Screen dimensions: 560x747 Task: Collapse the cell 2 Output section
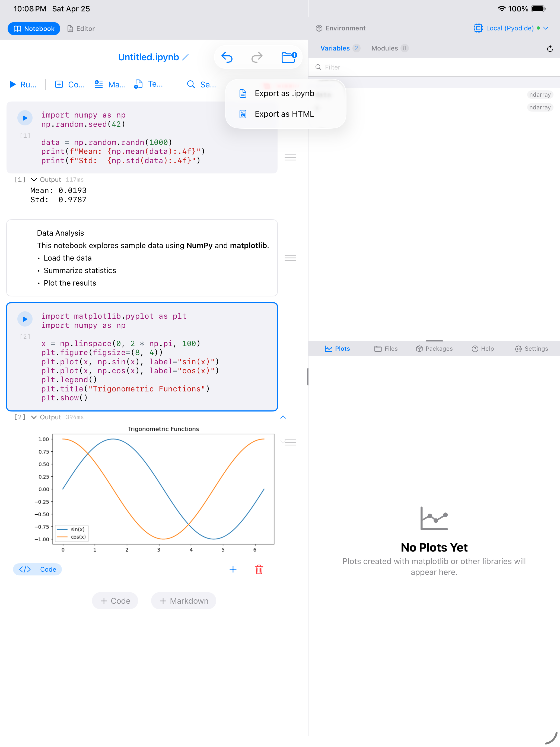click(34, 417)
